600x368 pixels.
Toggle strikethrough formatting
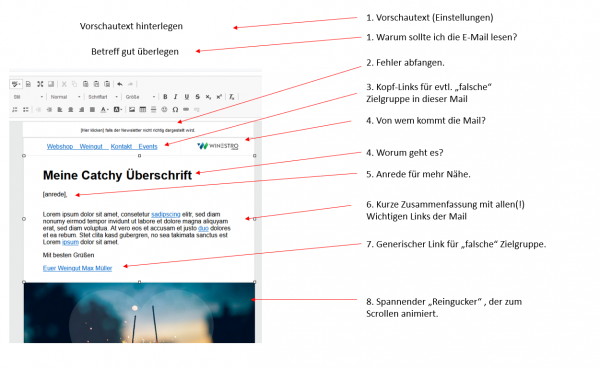[197, 97]
